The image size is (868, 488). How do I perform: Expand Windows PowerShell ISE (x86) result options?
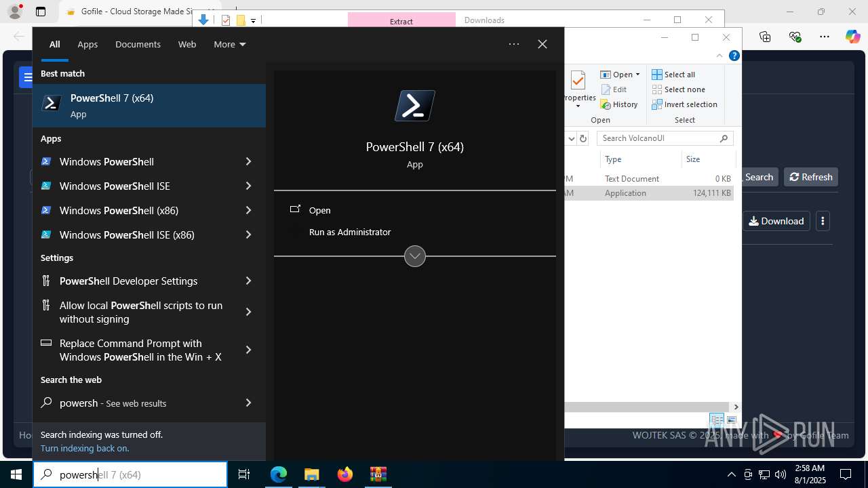point(248,235)
